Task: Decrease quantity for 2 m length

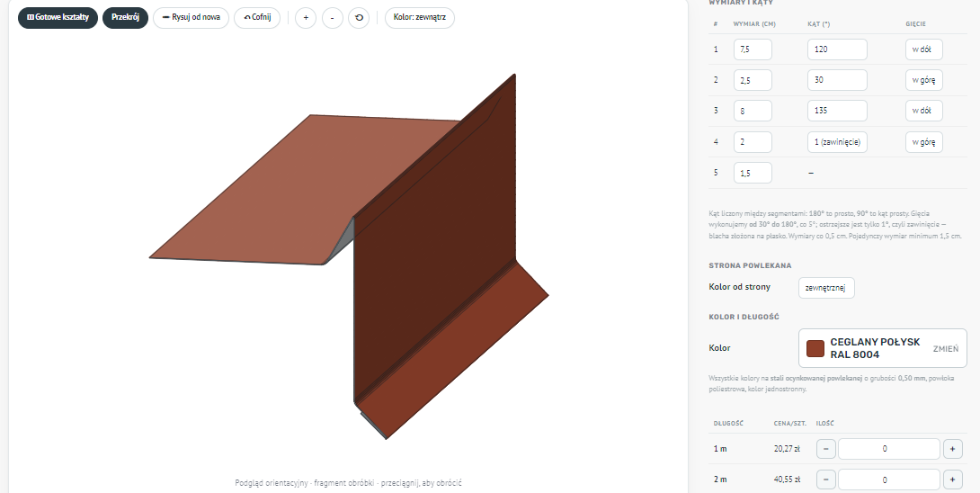Action: tap(825, 480)
